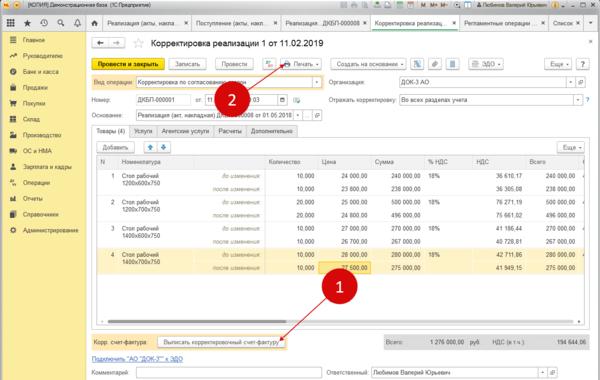Screen dimensions: 600x380
Task: Click help mark beside Отражать корректировку
Action: pos(588,100)
